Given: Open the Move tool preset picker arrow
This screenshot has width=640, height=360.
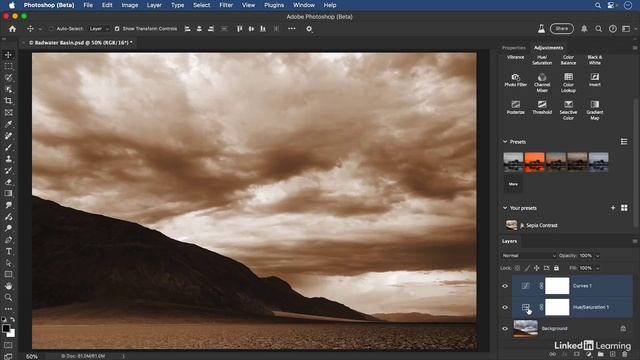Looking at the screenshot, I should tap(40, 29).
